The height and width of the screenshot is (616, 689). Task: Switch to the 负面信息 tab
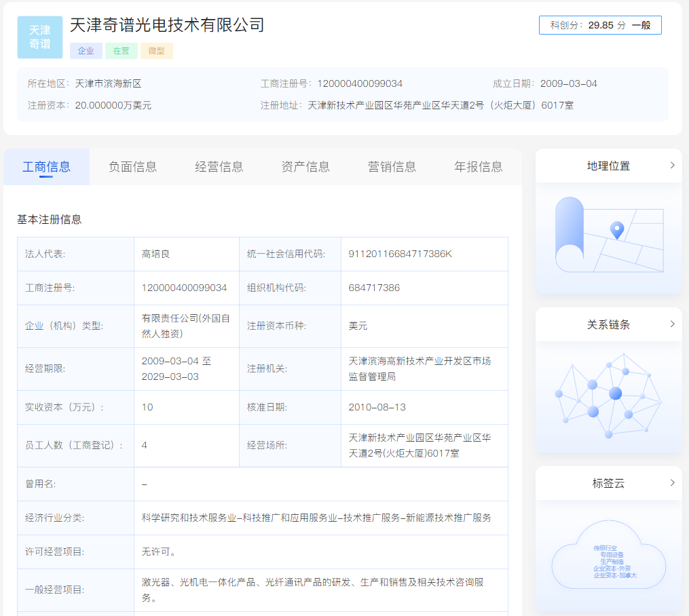(x=132, y=167)
